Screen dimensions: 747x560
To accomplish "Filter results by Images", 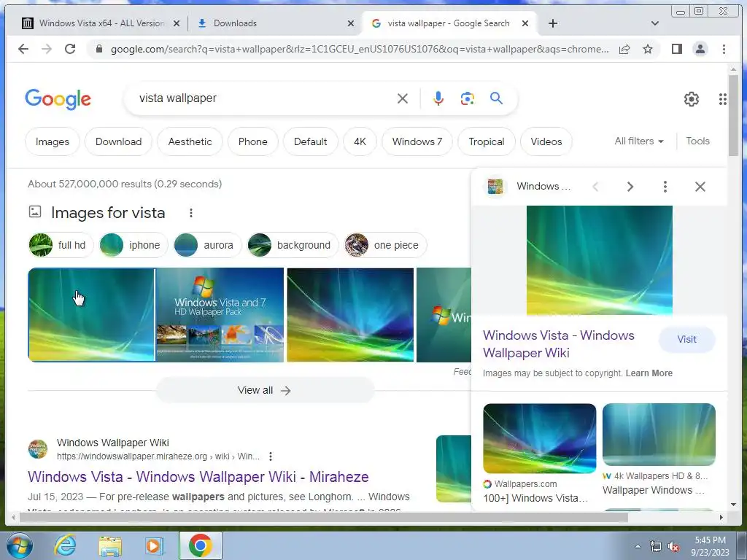I will click(x=53, y=141).
